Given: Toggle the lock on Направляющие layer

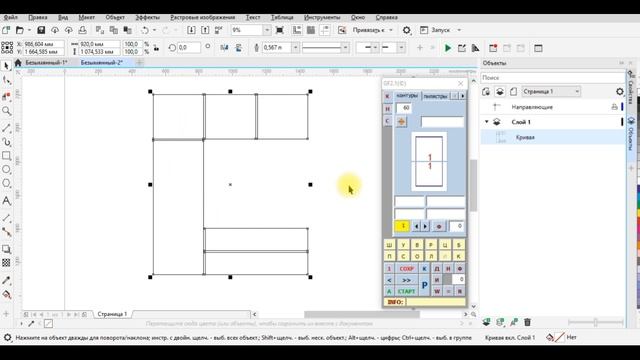Looking at the screenshot, I should (614, 107).
